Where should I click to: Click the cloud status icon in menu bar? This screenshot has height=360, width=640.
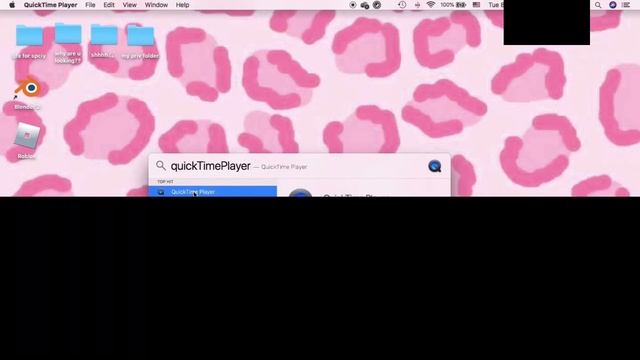365,5
